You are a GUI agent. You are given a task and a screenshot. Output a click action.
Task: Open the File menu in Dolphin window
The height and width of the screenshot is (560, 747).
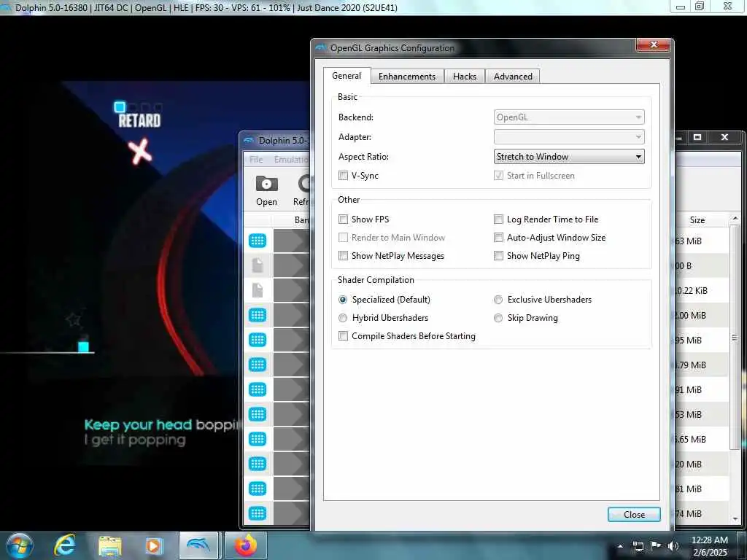click(256, 160)
